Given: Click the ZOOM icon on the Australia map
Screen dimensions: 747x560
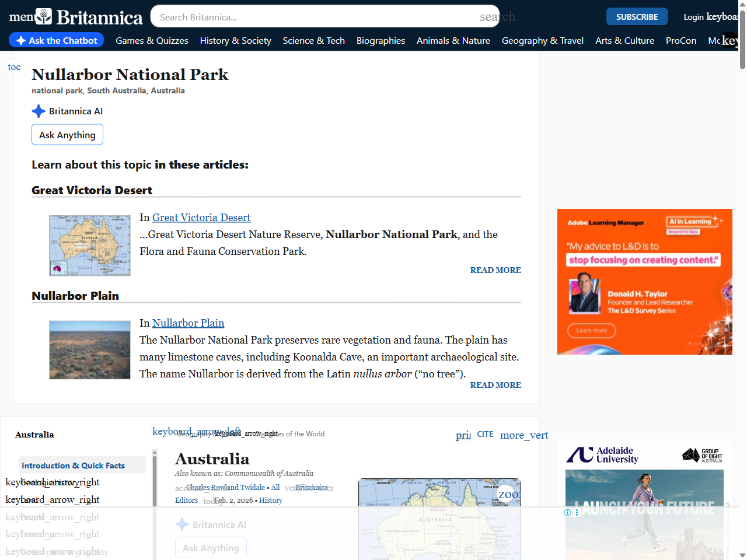Looking at the screenshot, I should point(505,494).
